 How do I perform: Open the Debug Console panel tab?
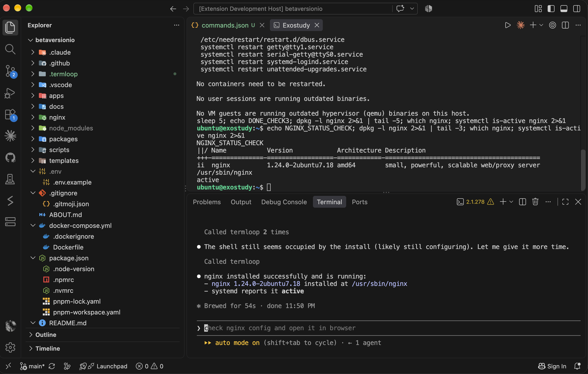284,202
